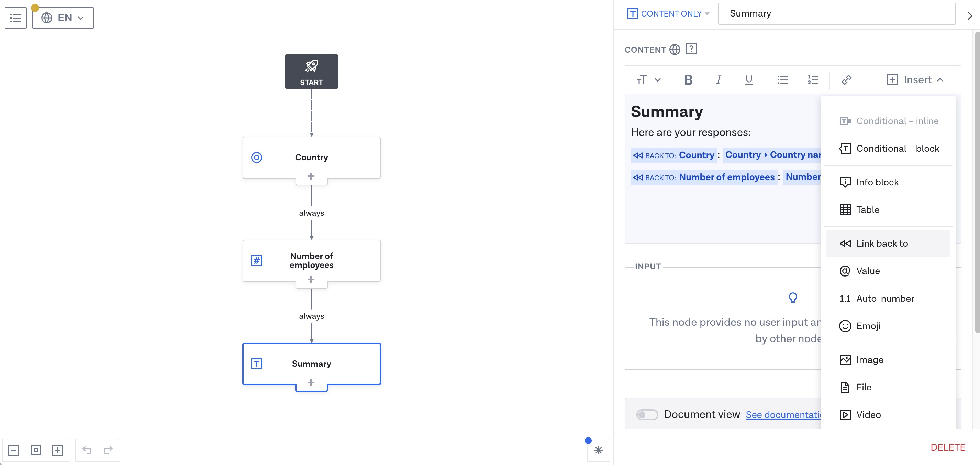Click the hyperlink insert icon

(846, 79)
